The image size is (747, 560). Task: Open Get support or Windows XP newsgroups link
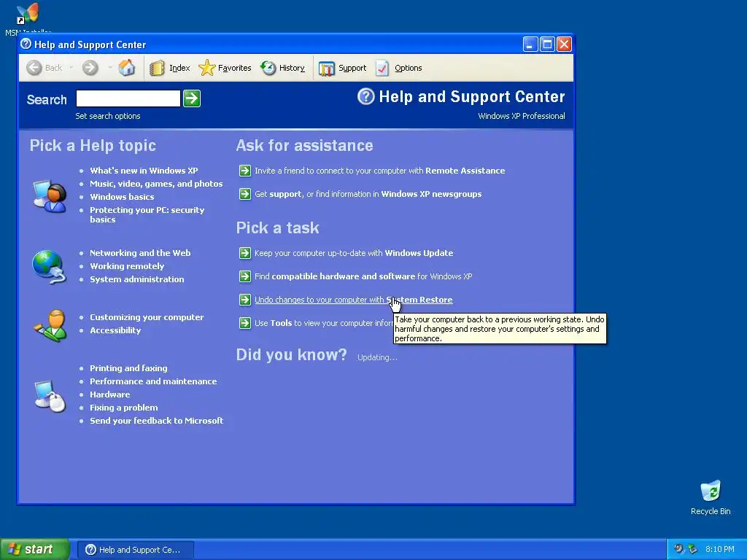(368, 194)
